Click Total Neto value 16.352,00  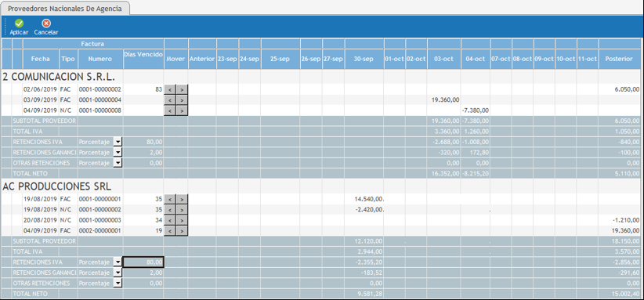click(x=445, y=174)
